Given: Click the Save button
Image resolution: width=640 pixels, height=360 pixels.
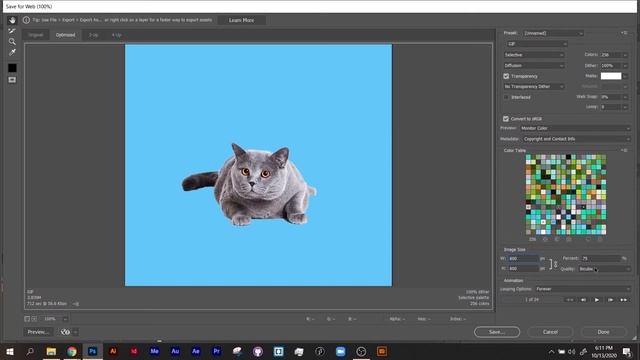Looking at the screenshot, I should 497,332.
